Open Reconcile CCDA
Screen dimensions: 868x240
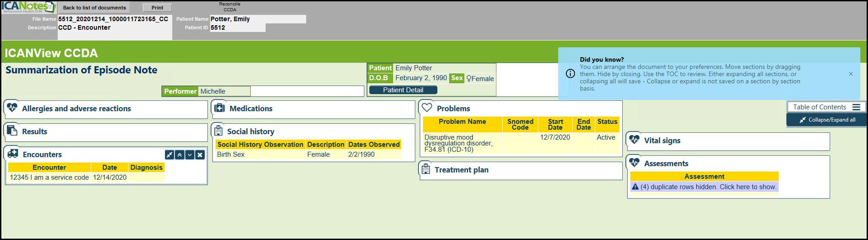[230, 7]
